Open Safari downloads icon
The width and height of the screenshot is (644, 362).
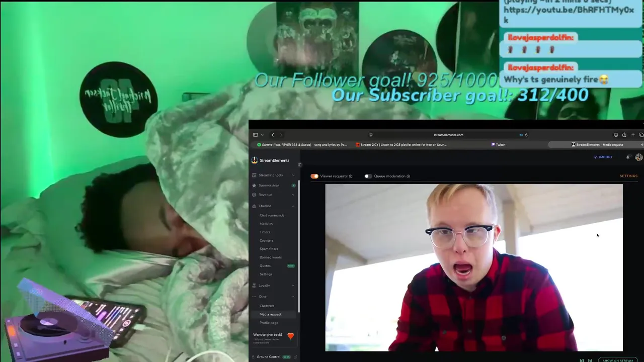coord(616,135)
